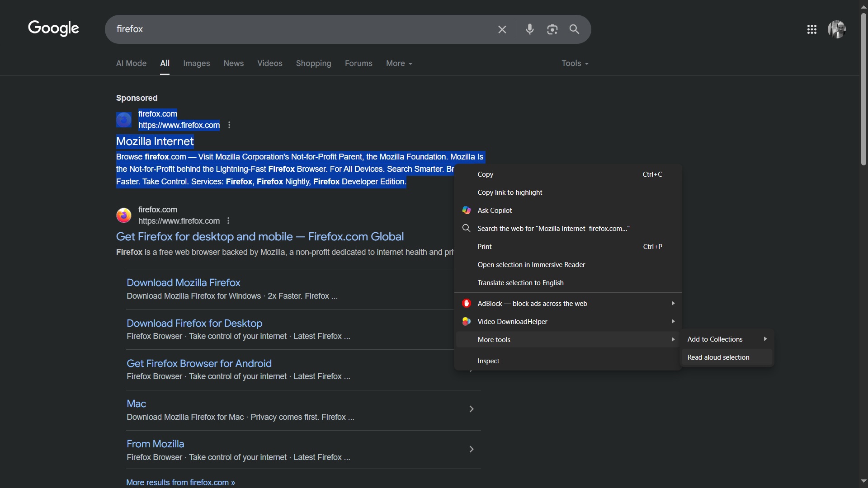
Task: Open the More search categories dropdown
Action: (x=399, y=63)
